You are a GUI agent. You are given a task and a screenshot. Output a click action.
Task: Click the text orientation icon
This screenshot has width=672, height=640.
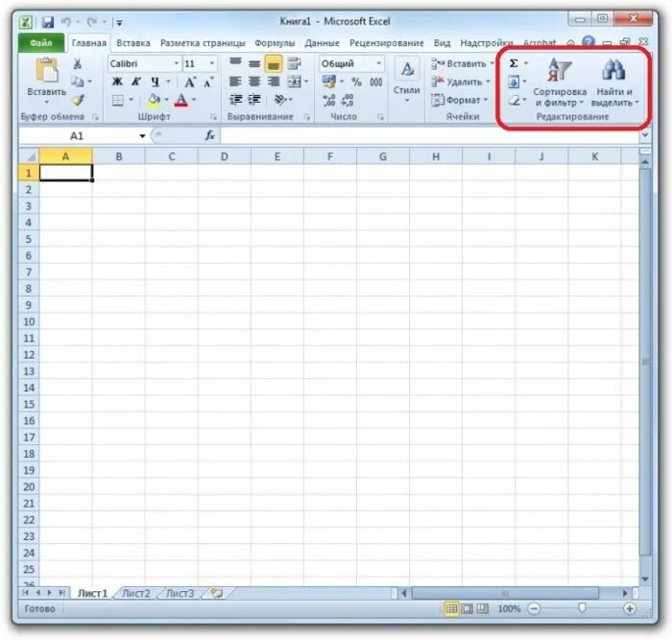tap(280, 100)
